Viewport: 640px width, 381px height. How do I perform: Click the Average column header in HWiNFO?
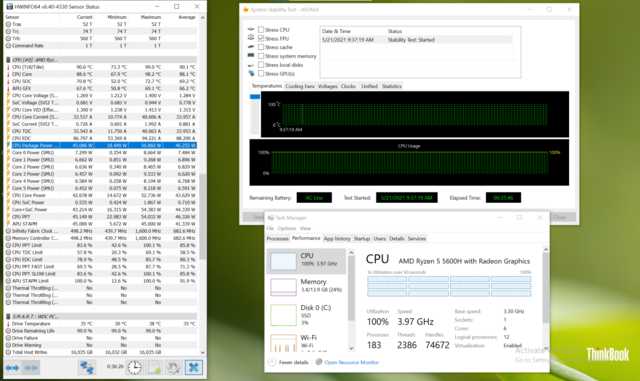point(187,17)
